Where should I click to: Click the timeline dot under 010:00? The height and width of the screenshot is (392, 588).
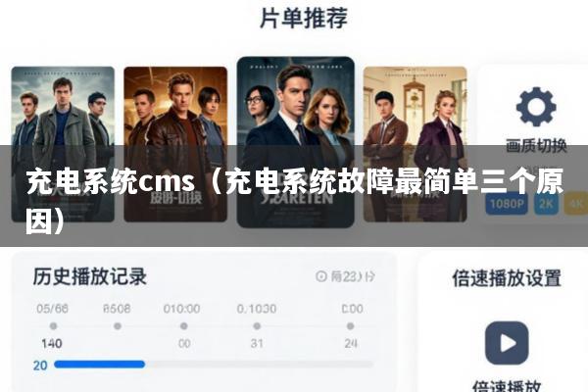184,326
